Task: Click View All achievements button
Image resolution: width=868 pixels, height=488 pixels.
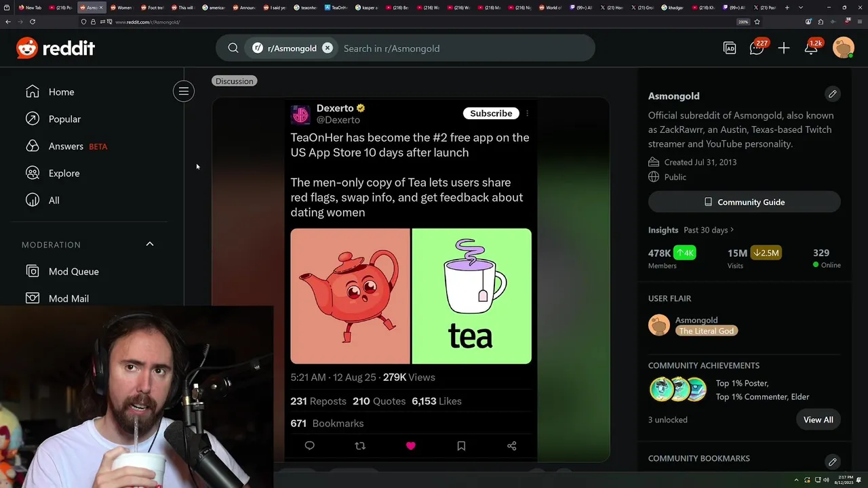Action: click(x=818, y=420)
